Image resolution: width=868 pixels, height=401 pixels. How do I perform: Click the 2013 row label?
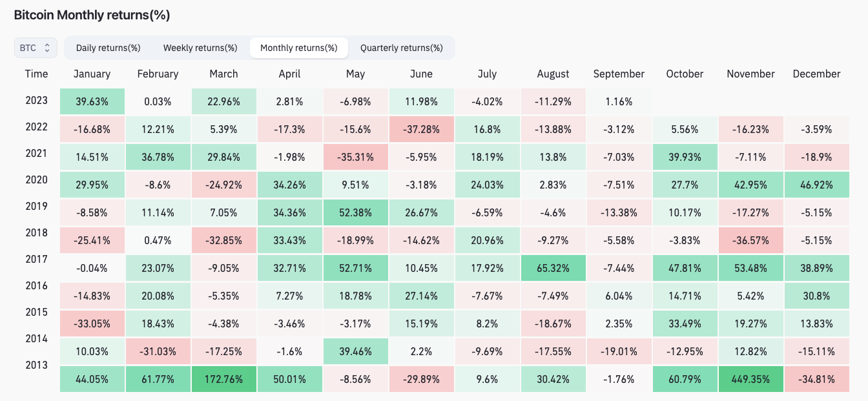[36, 365]
